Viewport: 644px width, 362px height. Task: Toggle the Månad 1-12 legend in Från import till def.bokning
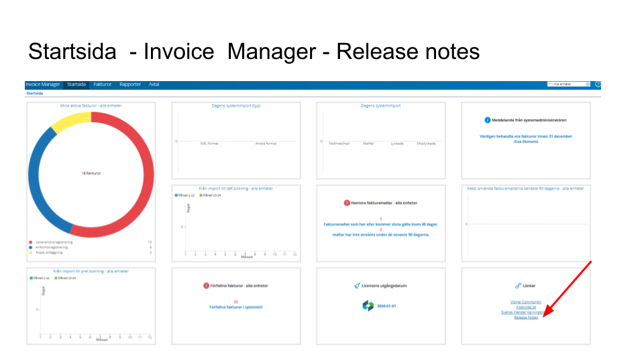184,195
